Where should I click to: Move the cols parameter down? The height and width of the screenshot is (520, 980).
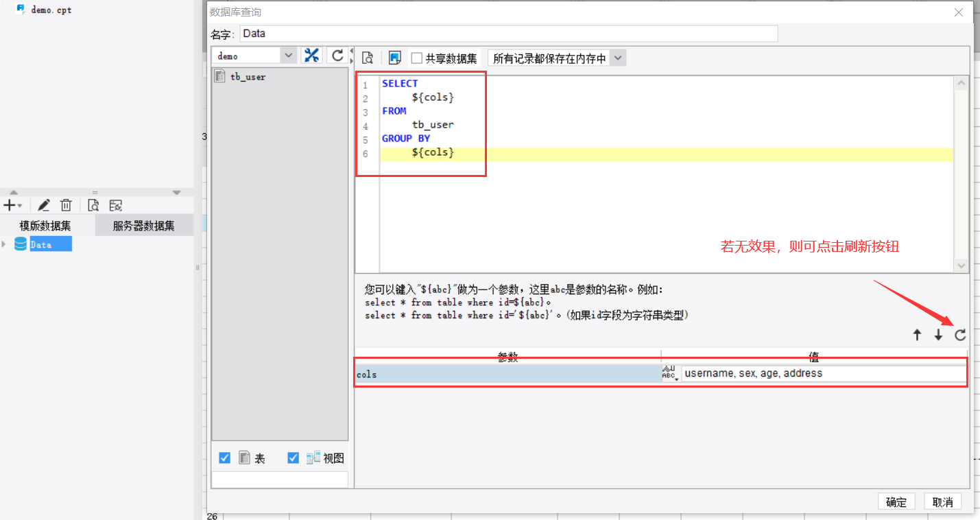point(938,335)
